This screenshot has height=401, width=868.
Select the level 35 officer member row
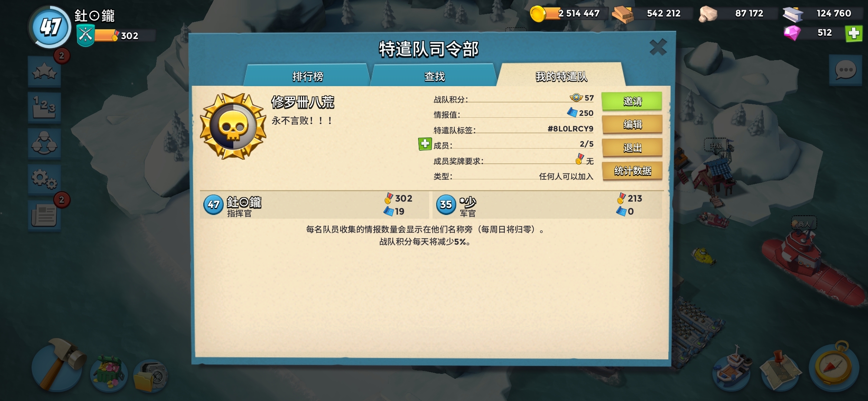(x=547, y=205)
